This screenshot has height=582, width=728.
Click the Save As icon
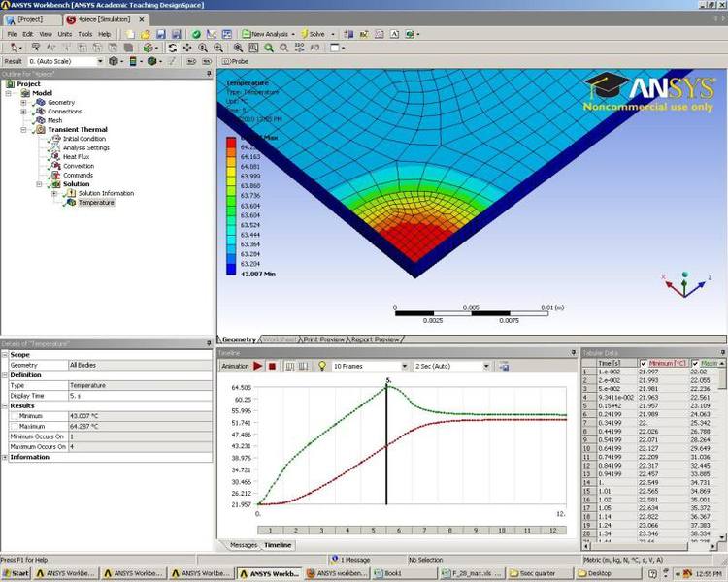pyautogui.click(x=176, y=34)
